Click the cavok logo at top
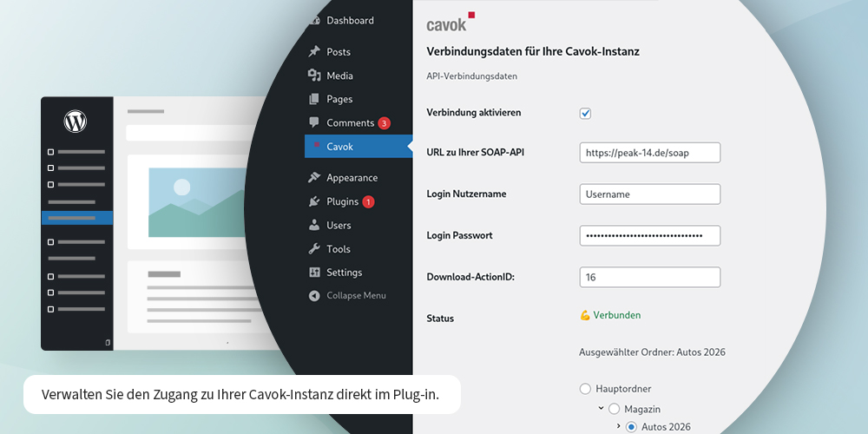Image resolution: width=868 pixels, height=434 pixels. point(450,22)
